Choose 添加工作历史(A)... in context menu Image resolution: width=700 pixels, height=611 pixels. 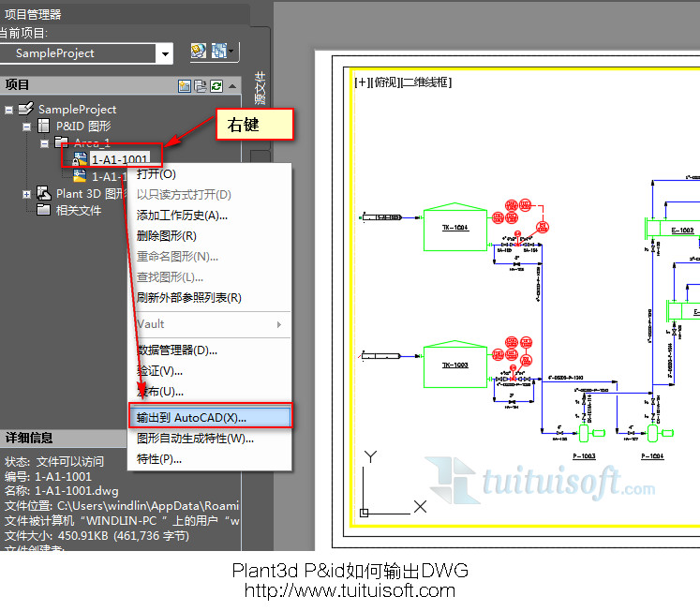(x=182, y=215)
